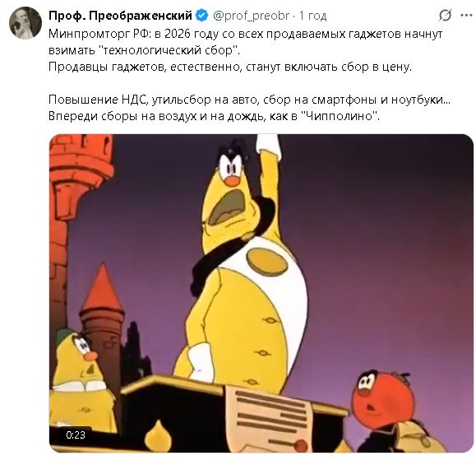Open the "1 год" timestamp link

coord(312,16)
